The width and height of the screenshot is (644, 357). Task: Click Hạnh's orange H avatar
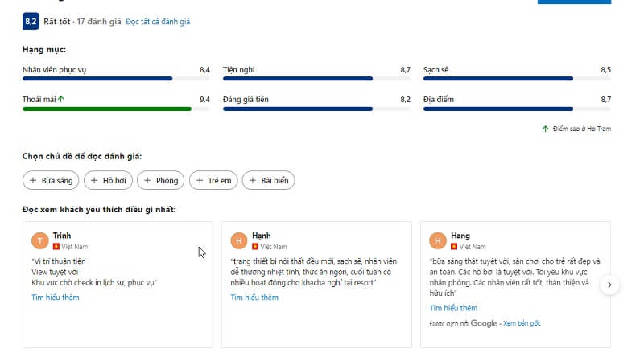click(238, 240)
